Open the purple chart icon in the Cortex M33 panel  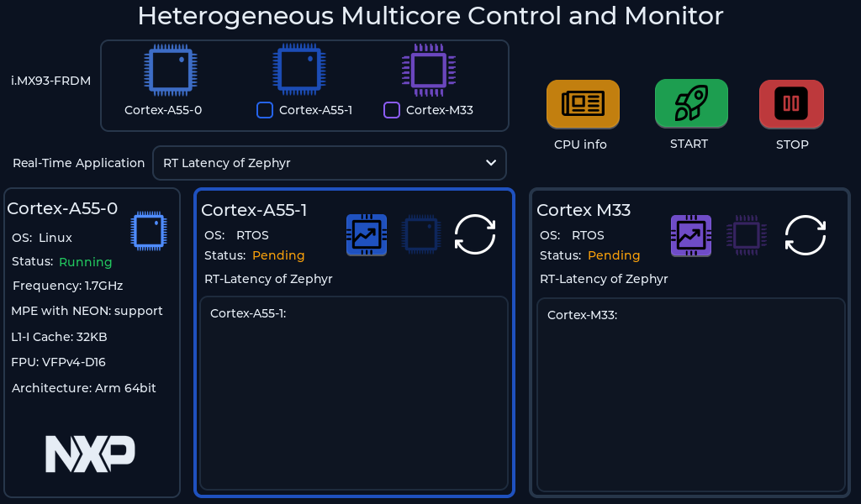pyautogui.click(x=691, y=236)
